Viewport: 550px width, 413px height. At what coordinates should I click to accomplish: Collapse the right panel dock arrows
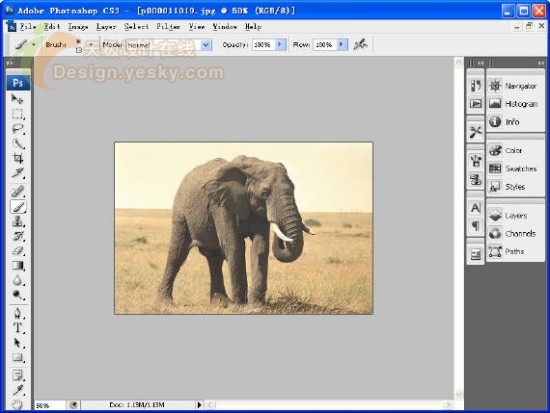541,63
